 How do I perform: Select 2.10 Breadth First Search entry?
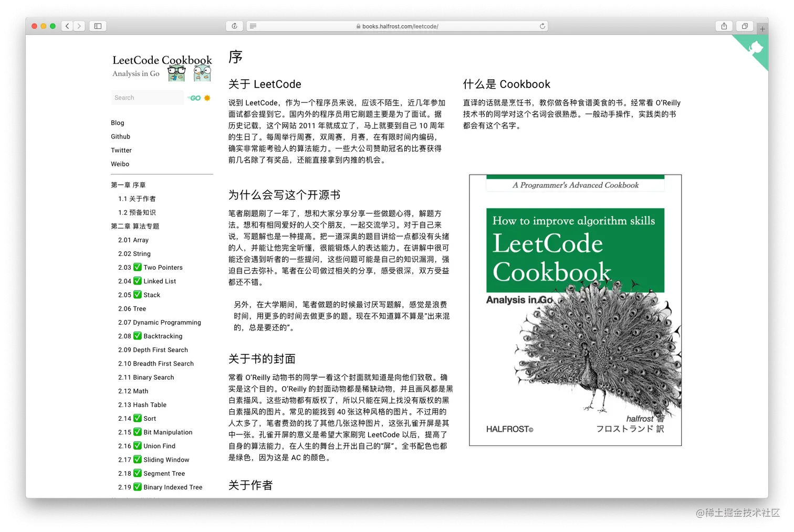click(156, 363)
